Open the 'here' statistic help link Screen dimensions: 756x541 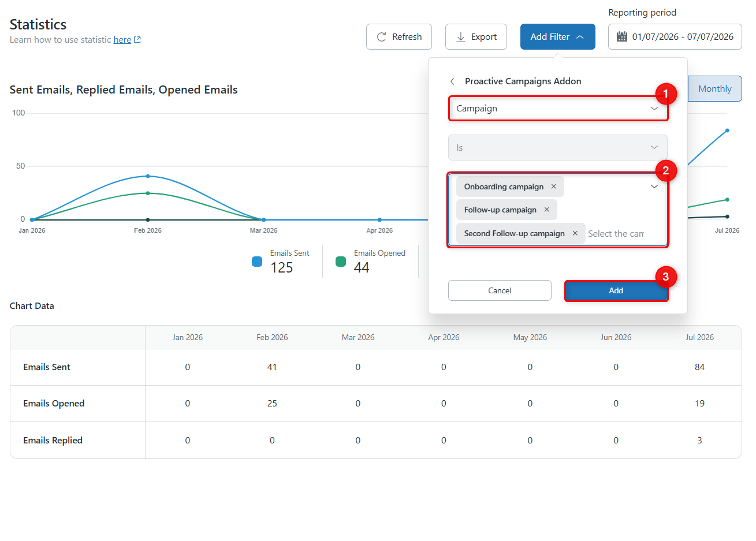[x=122, y=40]
